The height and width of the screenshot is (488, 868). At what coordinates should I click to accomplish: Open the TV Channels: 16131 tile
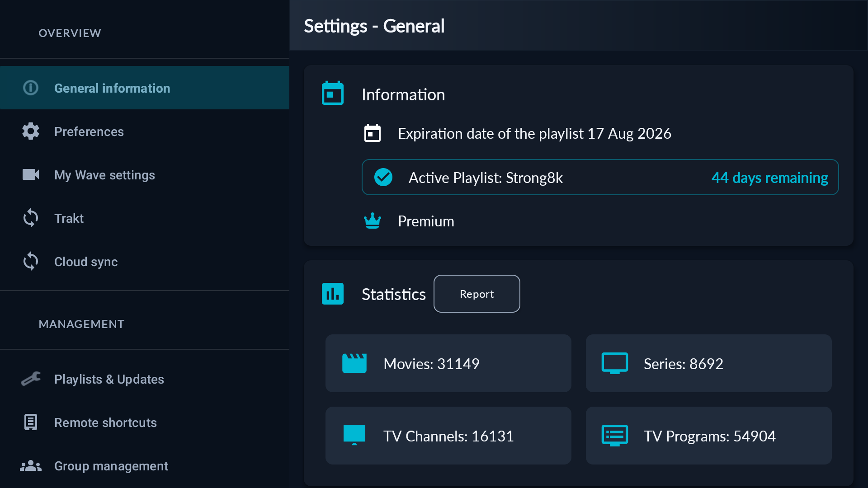point(448,436)
